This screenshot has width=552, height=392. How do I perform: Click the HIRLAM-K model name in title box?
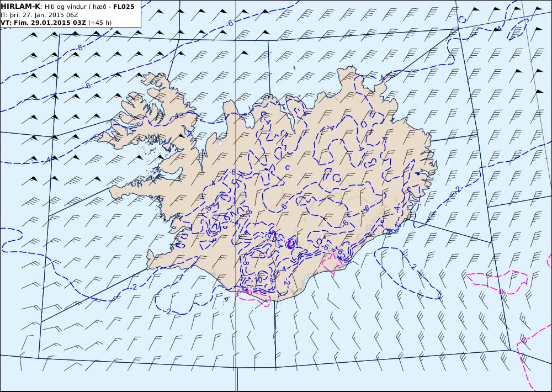(x=20, y=6)
